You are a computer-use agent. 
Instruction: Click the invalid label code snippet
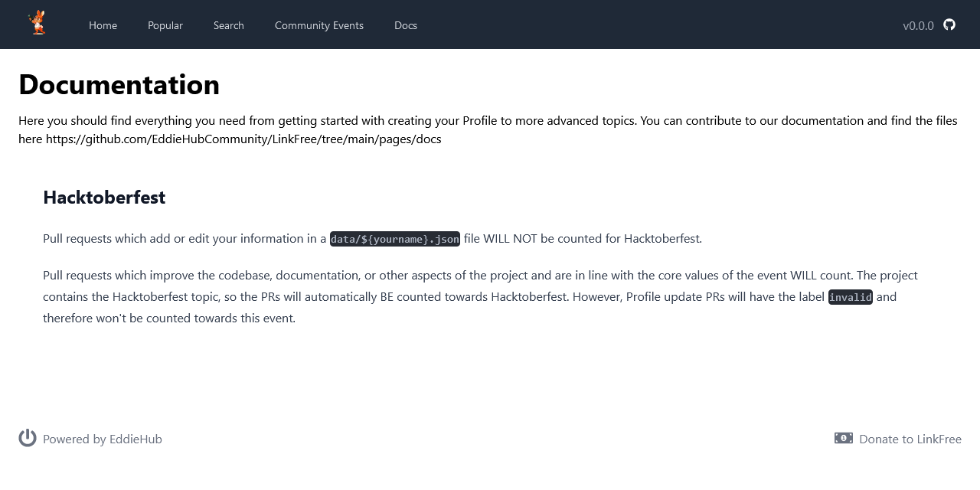[x=850, y=297]
